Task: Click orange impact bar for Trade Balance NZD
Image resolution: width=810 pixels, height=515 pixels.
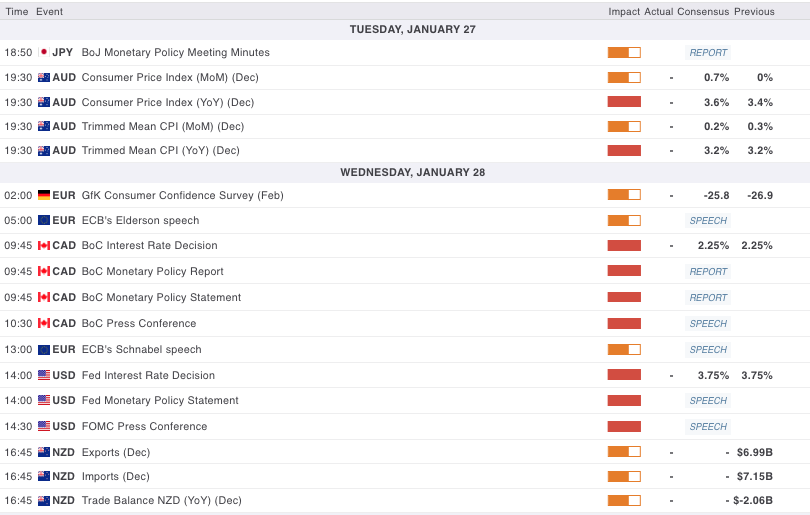Action: [624, 500]
